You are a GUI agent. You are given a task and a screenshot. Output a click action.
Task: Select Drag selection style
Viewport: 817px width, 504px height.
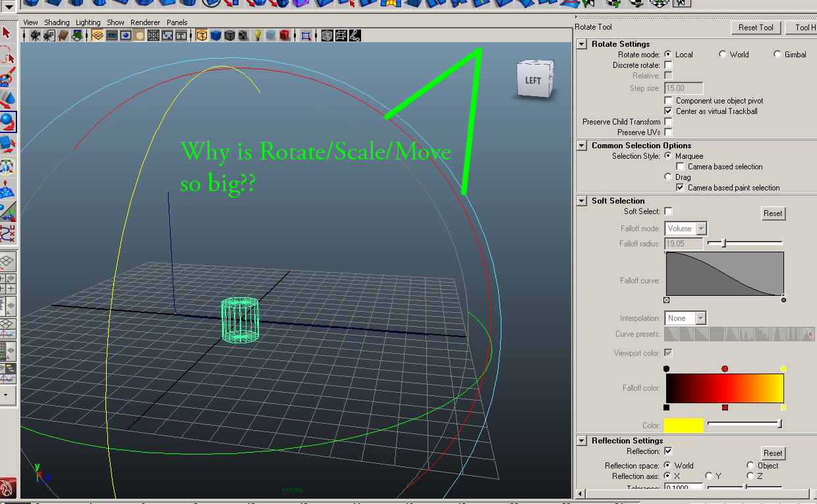coord(668,177)
